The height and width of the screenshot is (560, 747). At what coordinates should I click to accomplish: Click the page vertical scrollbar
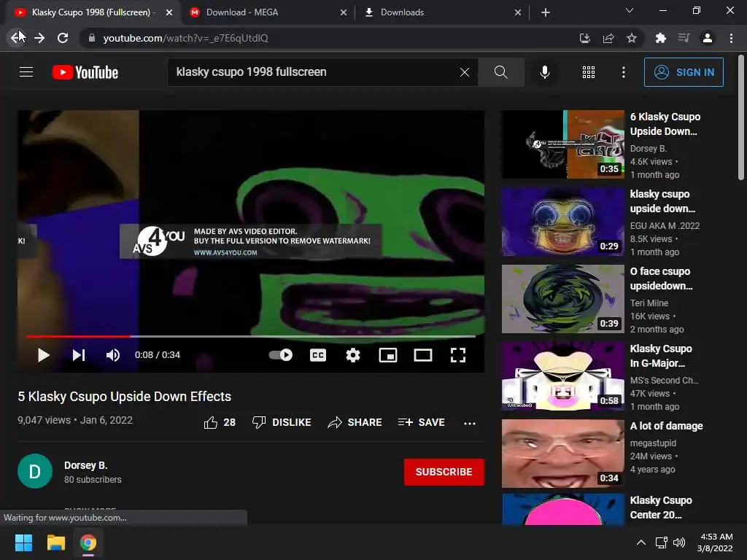(x=741, y=118)
